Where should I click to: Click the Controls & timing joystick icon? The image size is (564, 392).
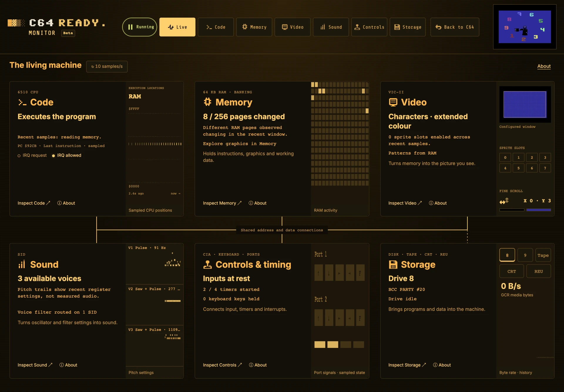pyautogui.click(x=207, y=264)
